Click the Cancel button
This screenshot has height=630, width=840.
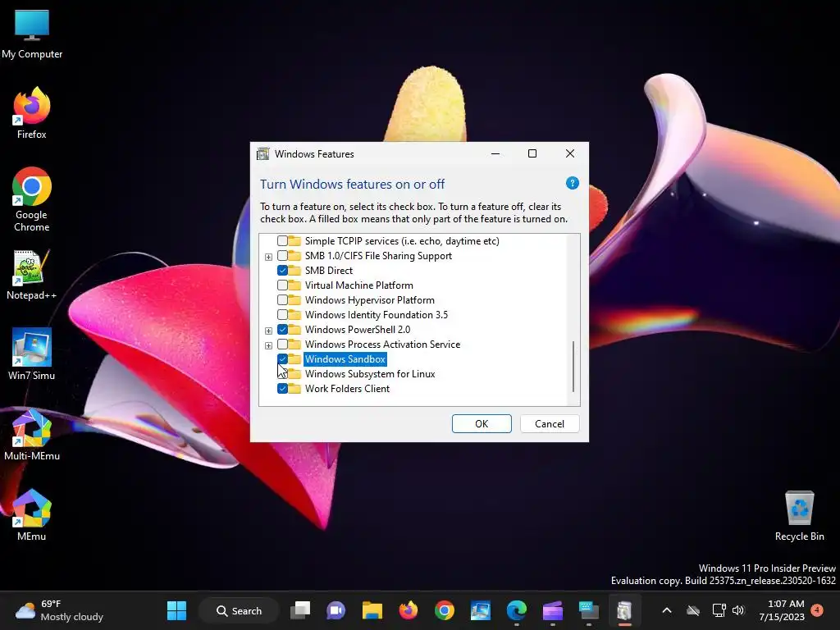pyautogui.click(x=550, y=424)
